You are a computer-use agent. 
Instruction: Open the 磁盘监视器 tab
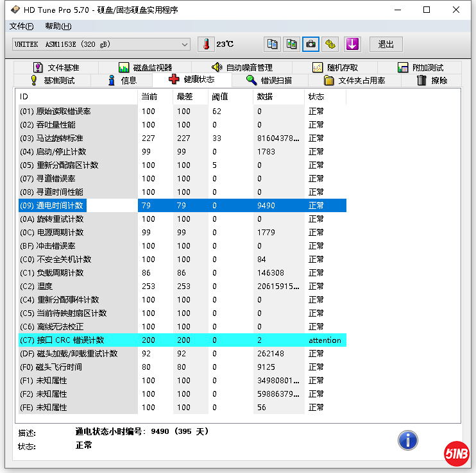click(x=145, y=67)
